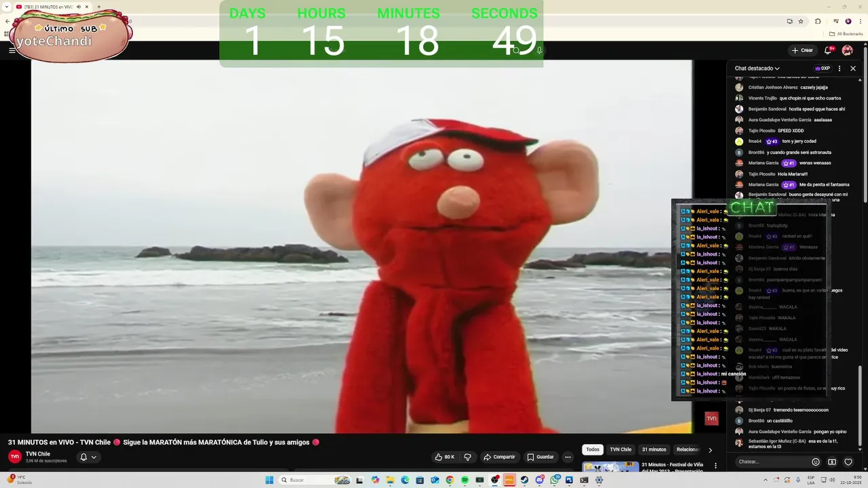Open Discord from taskbar
The height and width of the screenshot is (488, 868).
pyautogui.click(x=539, y=480)
